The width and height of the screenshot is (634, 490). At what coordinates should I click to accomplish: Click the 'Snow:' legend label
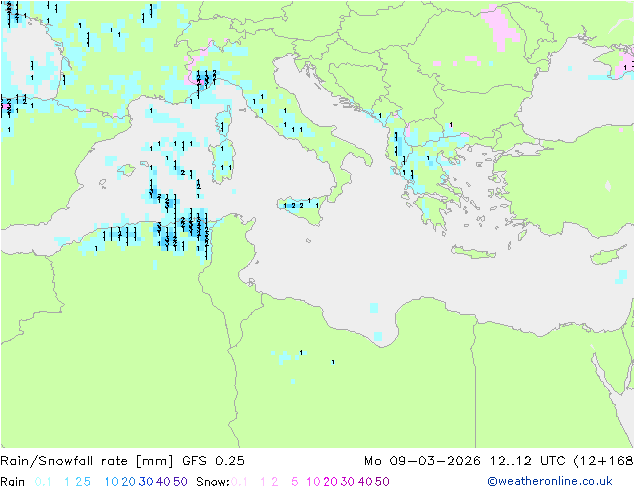pos(213,482)
